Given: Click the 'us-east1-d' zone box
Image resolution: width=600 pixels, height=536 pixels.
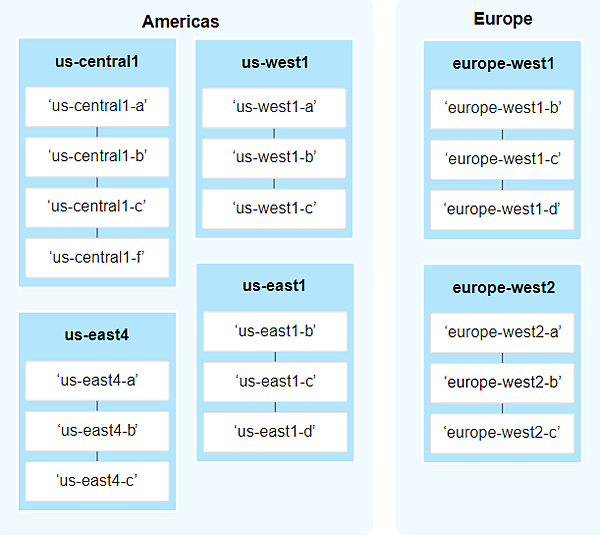Looking at the screenshot, I should (275, 432).
